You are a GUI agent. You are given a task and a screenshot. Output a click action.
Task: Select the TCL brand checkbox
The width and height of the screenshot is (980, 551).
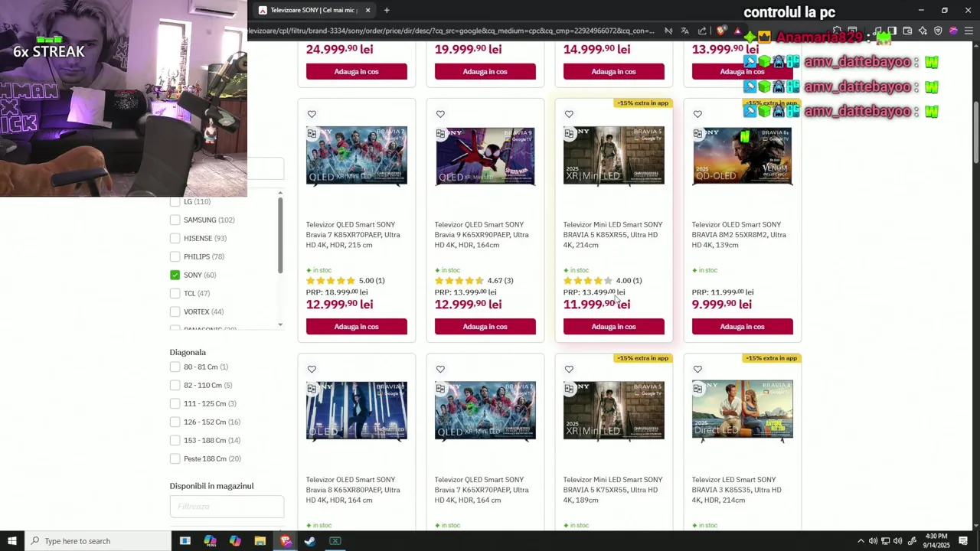[x=175, y=293]
